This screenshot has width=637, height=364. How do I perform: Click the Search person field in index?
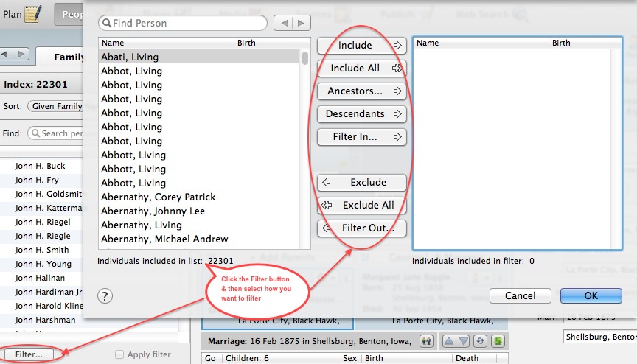tap(55, 133)
